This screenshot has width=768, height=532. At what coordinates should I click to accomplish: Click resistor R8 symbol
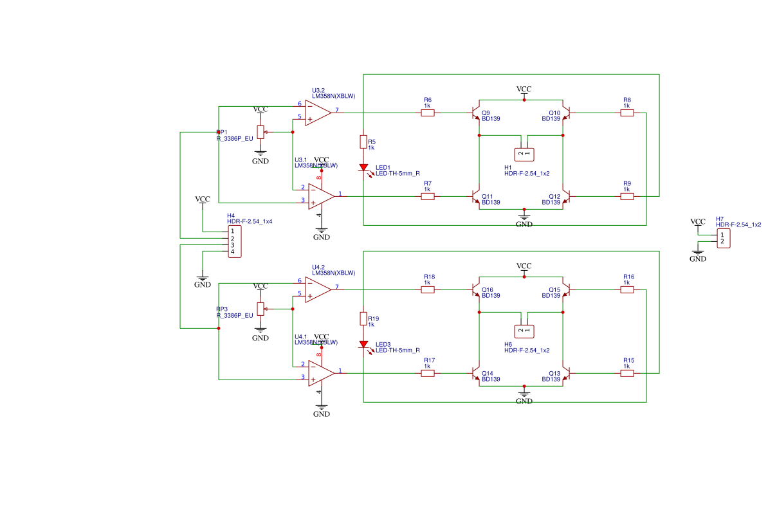click(x=627, y=113)
